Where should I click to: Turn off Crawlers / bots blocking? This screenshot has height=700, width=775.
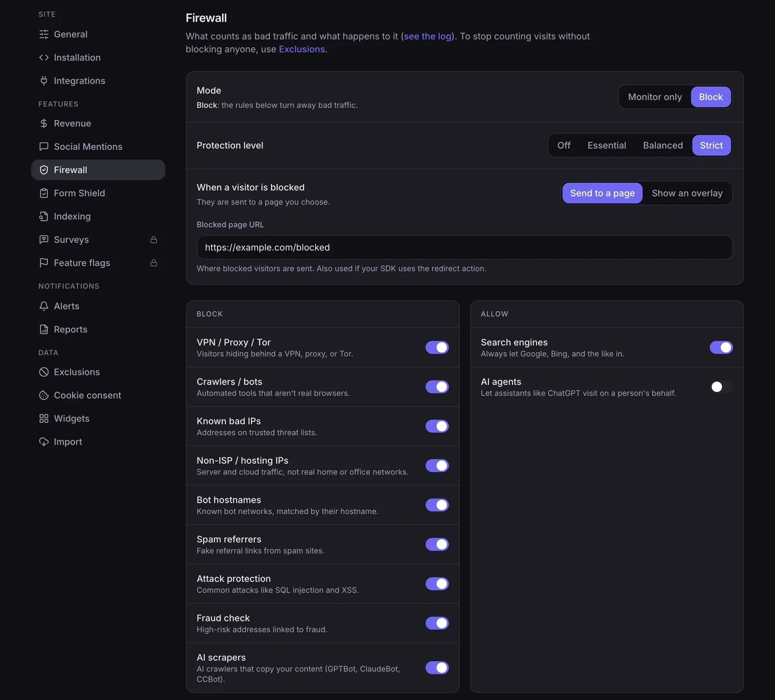437,387
